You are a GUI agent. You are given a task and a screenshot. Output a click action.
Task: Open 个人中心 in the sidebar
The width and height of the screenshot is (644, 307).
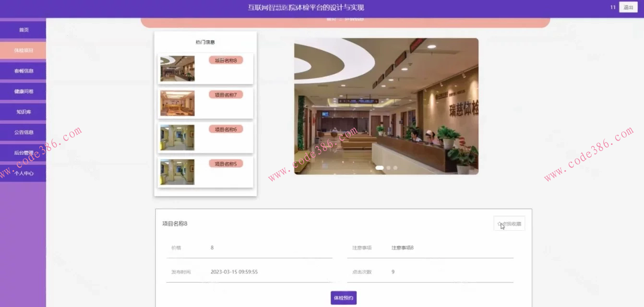pos(23,173)
